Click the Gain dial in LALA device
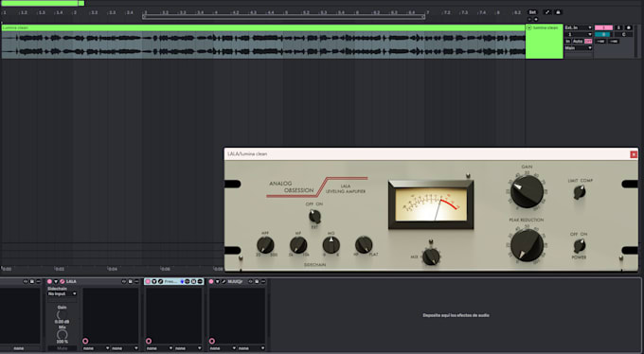 (x=62, y=315)
